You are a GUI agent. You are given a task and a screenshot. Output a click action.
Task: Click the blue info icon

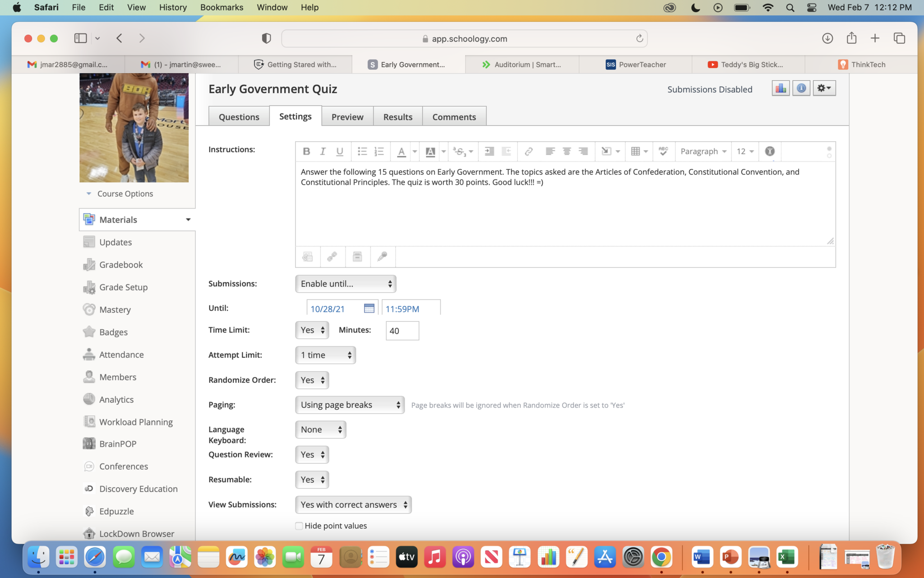(x=801, y=88)
